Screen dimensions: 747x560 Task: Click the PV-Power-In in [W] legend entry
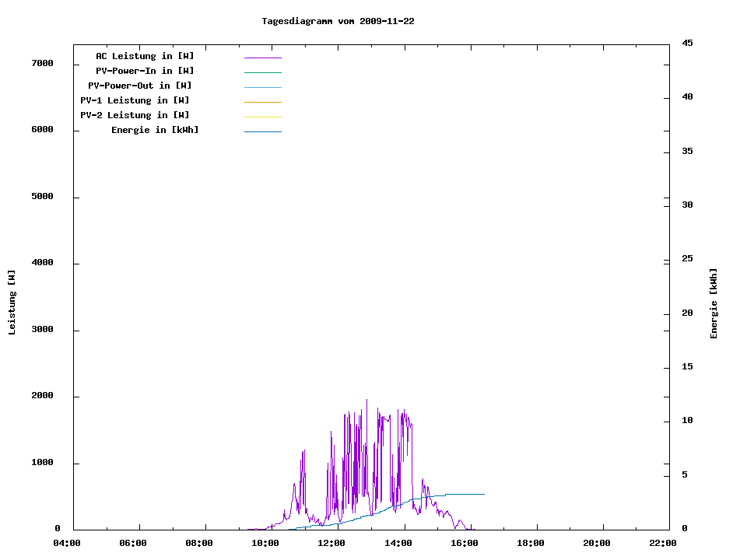145,71
